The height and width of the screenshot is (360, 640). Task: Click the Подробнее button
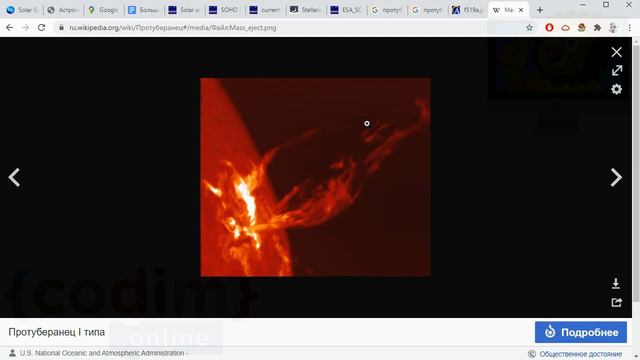click(581, 332)
